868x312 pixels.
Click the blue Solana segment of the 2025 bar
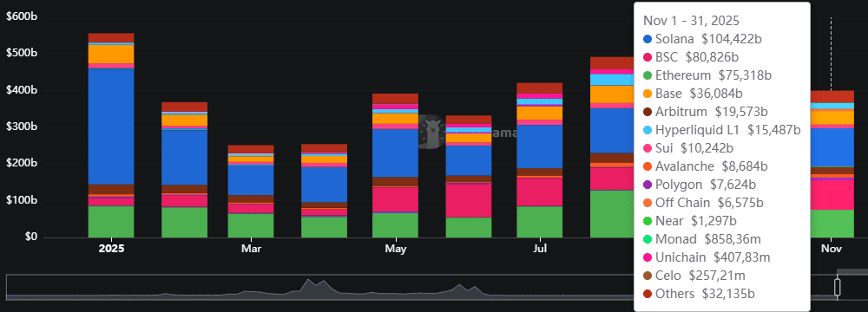coord(111,127)
